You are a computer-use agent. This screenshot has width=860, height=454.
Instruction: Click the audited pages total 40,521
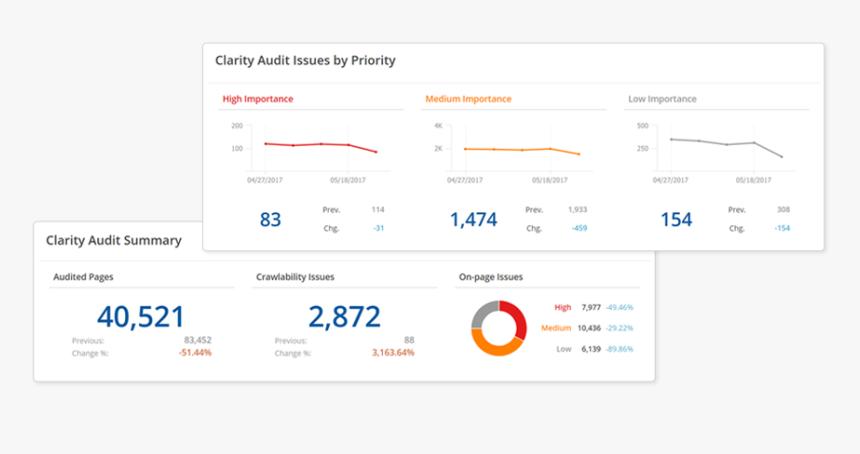tap(141, 317)
